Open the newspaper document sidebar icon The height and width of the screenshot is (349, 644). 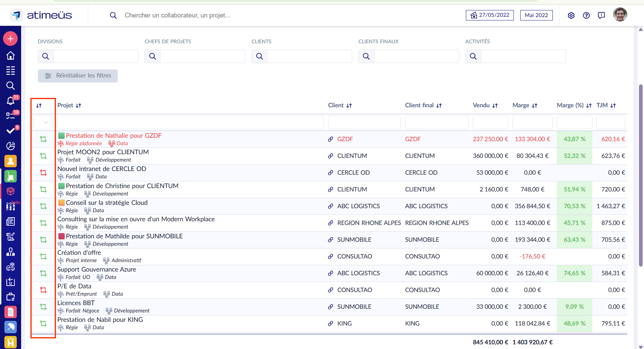pyautogui.click(x=10, y=221)
